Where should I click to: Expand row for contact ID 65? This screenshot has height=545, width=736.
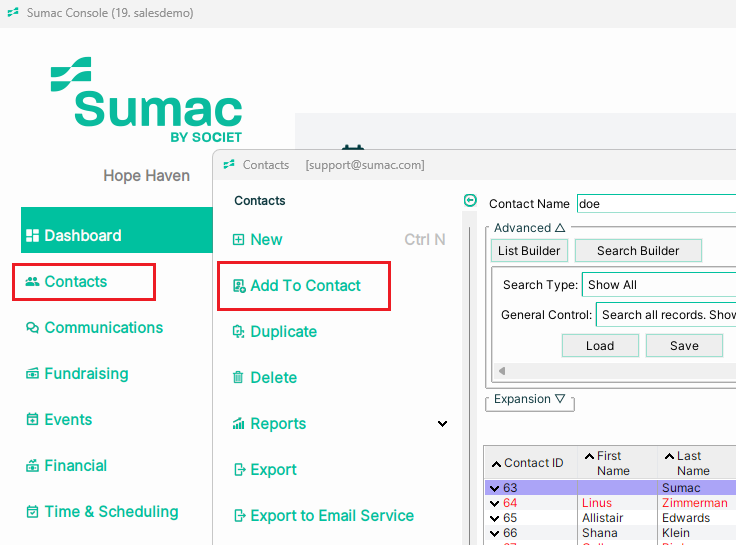pyautogui.click(x=494, y=518)
